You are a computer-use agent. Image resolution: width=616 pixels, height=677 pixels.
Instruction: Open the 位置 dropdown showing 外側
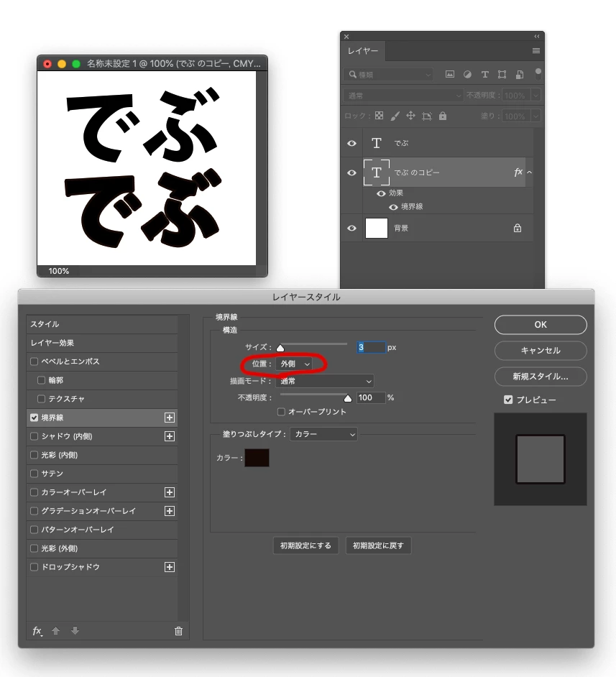(x=295, y=364)
